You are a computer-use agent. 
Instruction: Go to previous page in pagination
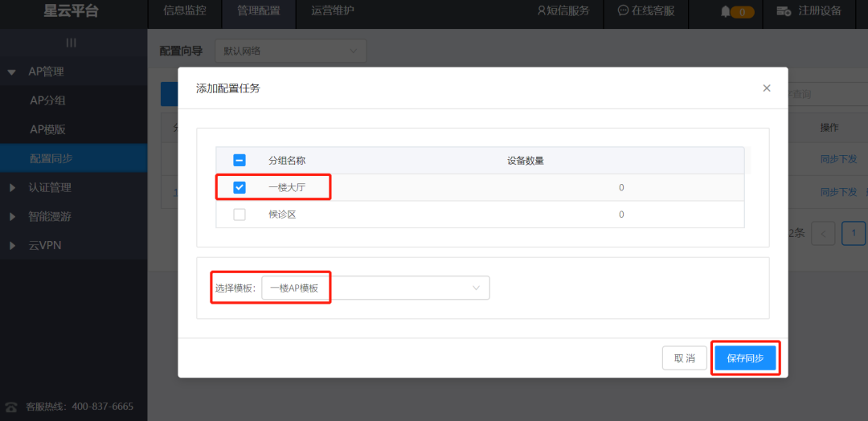point(823,234)
